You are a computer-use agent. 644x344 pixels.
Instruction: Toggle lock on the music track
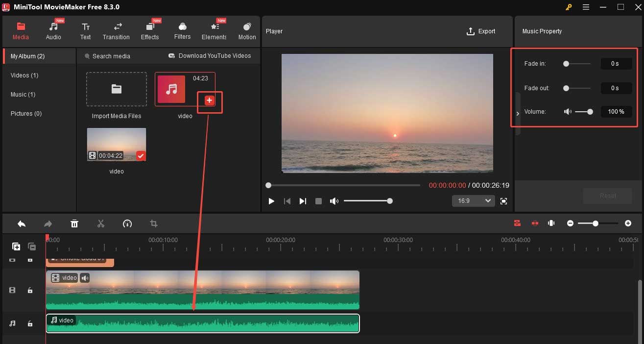pyautogui.click(x=30, y=323)
